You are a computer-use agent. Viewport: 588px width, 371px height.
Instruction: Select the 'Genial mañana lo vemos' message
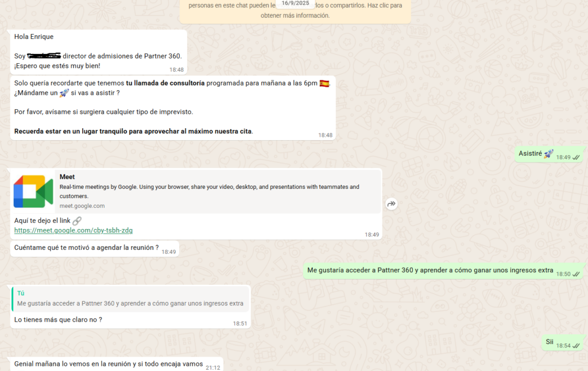point(108,364)
